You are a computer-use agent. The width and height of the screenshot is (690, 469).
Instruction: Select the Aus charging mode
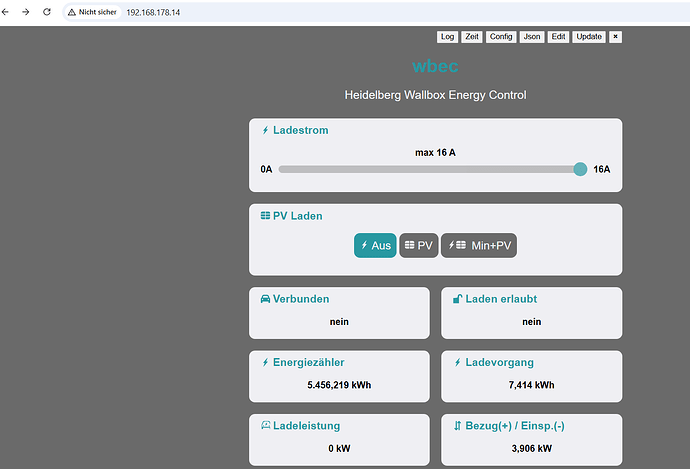[x=375, y=245]
